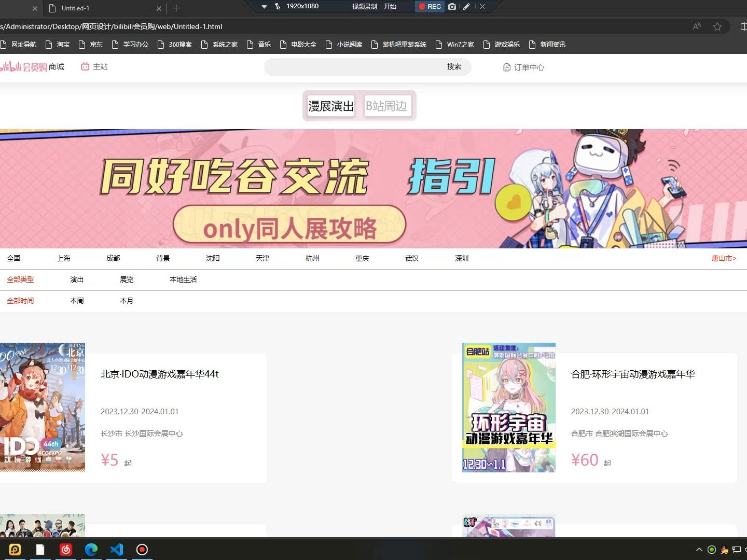Viewport: 747px width, 560px height.
Task: Open the 游戏娱乐 bookmark
Action: 502,45
